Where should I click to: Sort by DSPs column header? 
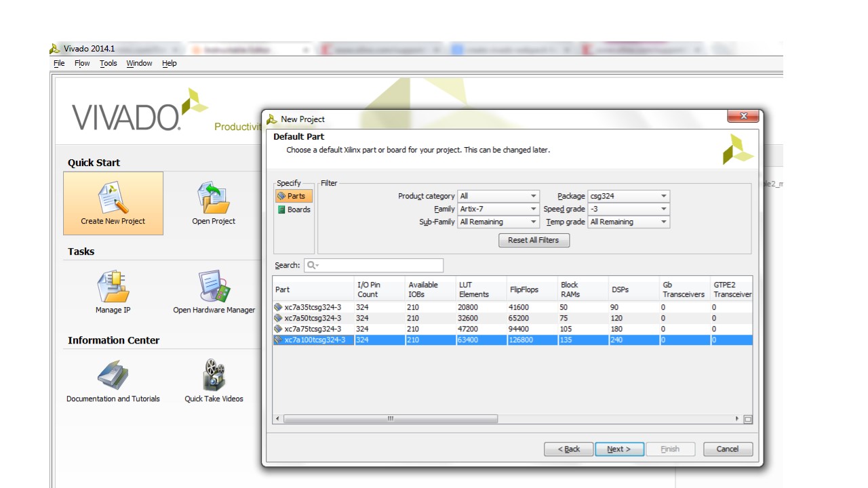633,289
